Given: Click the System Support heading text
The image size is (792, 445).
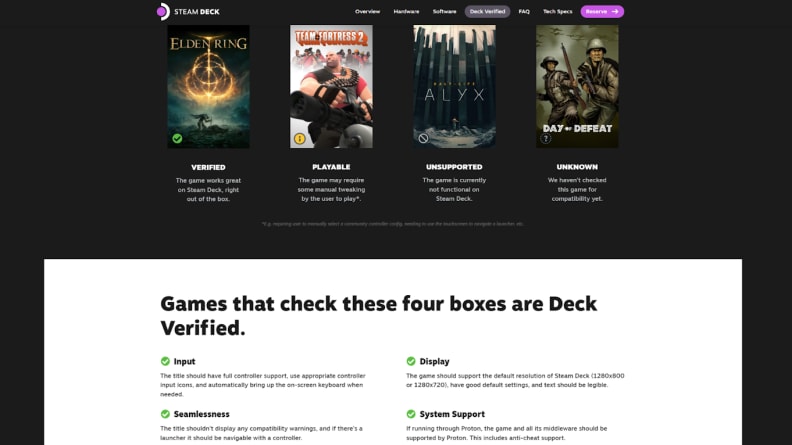Looking at the screenshot, I should [x=452, y=414].
